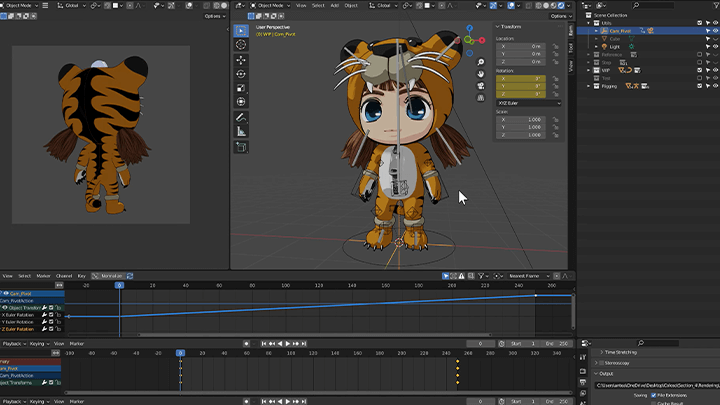Open the Add menu in main viewport
Screen dimensions: 720x405
[335, 6]
